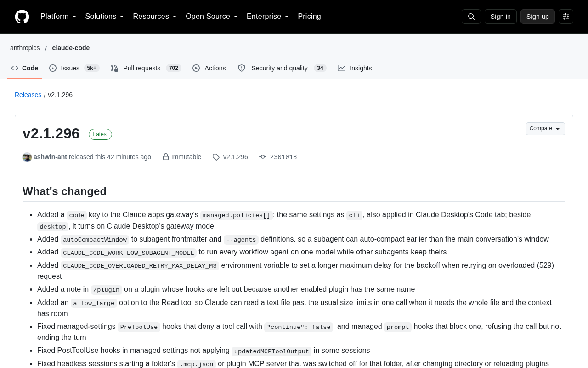Expand the Platform menu
The image size is (588, 368).
(x=58, y=17)
